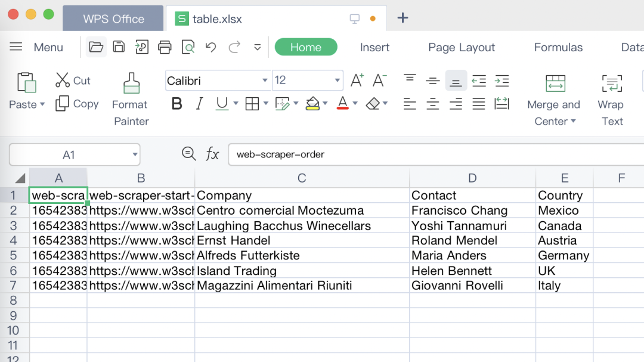This screenshot has width=644, height=362.
Task: Click the zoom magnifier beside formula bar
Action: tap(189, 154)
